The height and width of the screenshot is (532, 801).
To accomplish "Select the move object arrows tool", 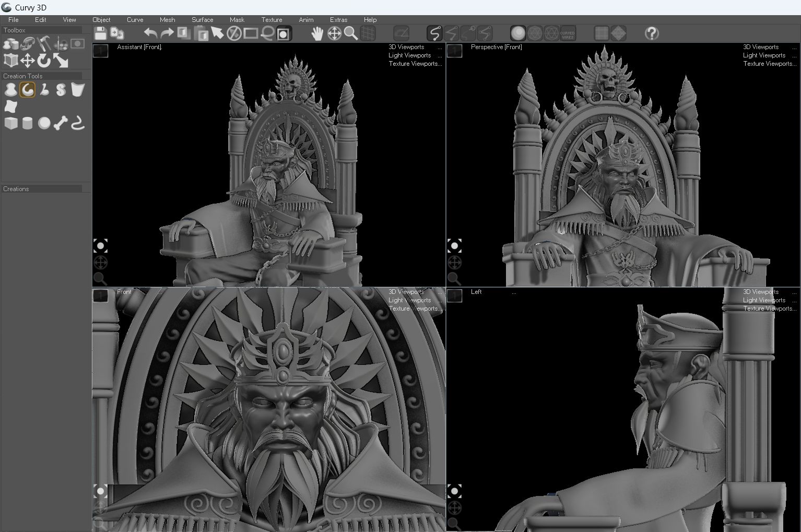I will coord(27,61).
